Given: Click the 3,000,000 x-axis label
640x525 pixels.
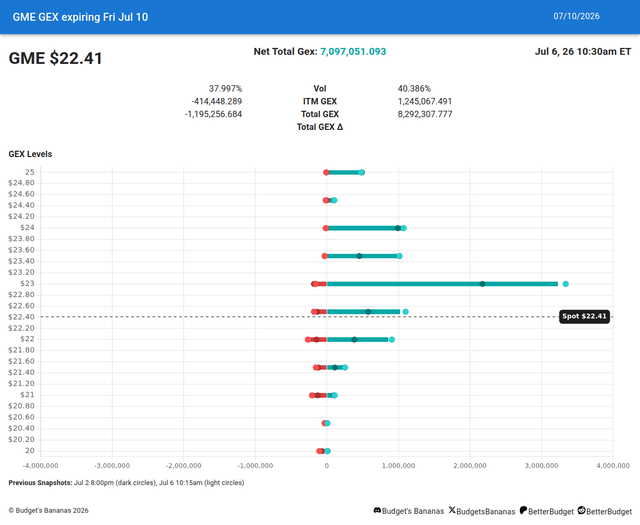Looking at the screenshot, I should pos(542,465).
